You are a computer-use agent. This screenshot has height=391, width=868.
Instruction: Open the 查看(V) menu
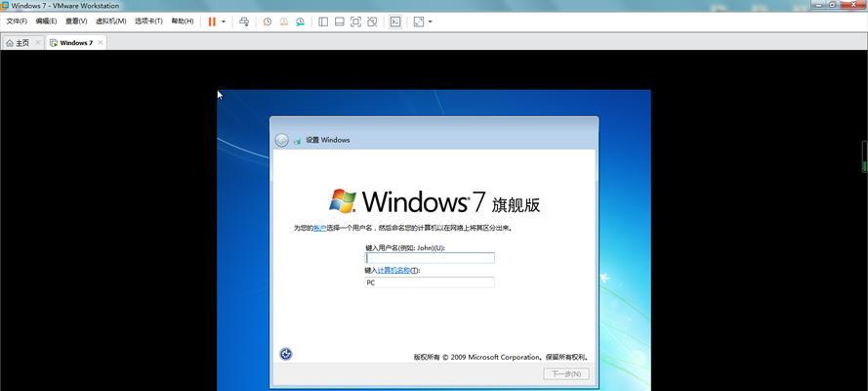point(76,22)
